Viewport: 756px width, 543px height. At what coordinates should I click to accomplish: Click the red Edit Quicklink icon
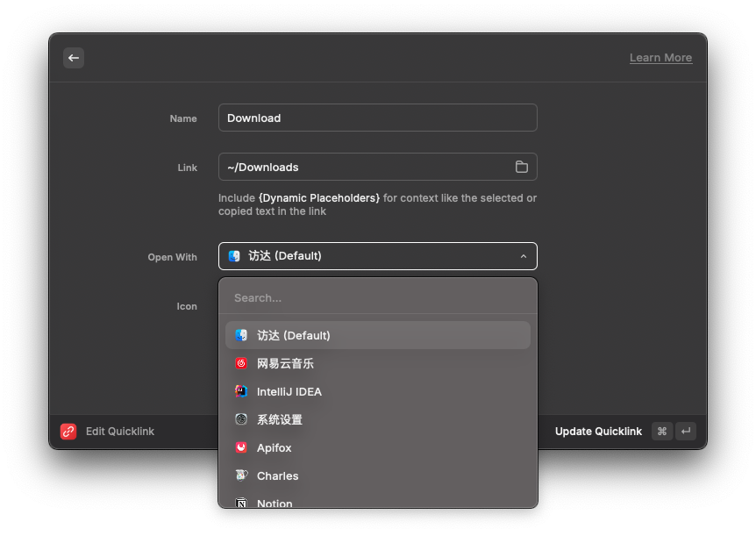pyautogui.click(x=68, y=432)
